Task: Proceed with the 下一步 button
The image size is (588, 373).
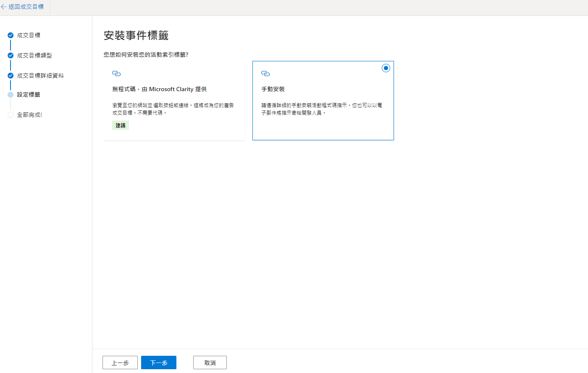Action: pyautogui.click(x=159, y=362)
